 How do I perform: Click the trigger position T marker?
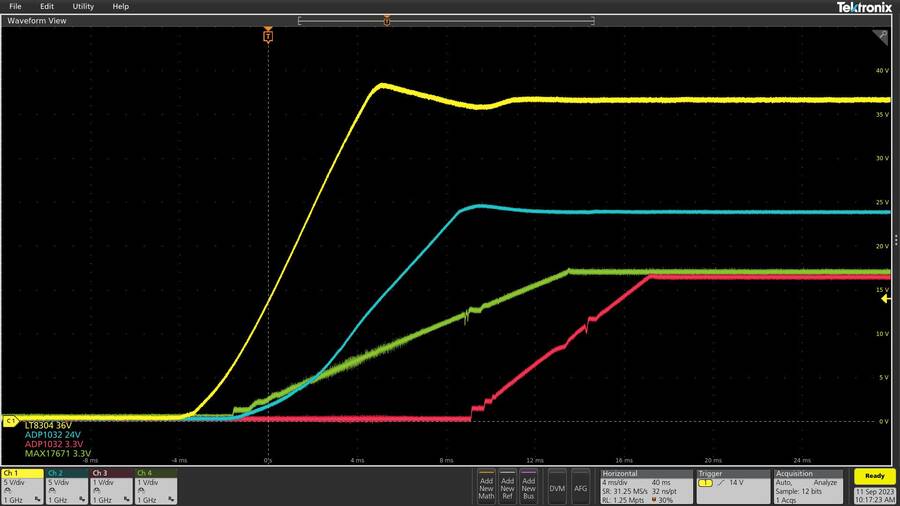click(x=267, y=36)
